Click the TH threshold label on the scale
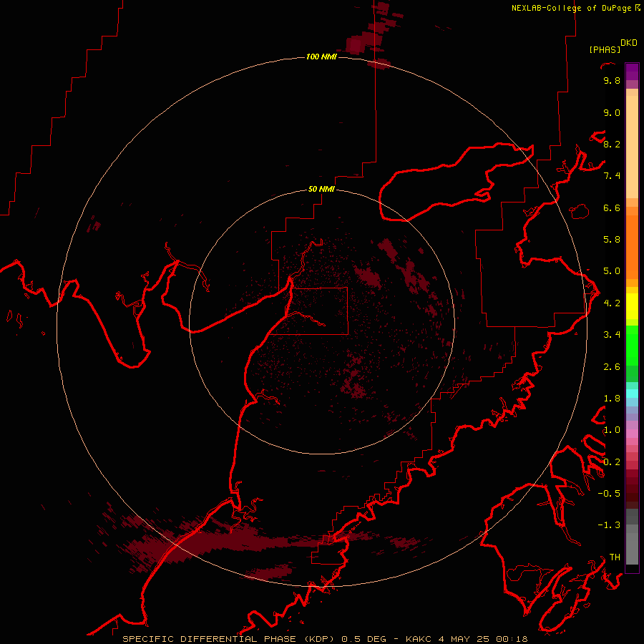Screen dimensions: 644x644 point(615,557)
